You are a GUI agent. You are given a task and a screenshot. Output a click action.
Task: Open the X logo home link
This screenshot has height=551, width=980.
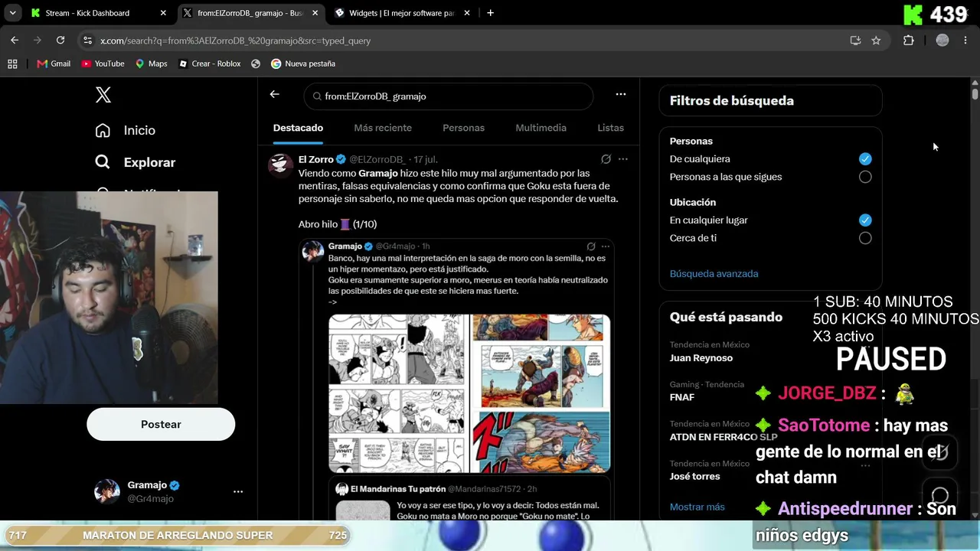103,95
